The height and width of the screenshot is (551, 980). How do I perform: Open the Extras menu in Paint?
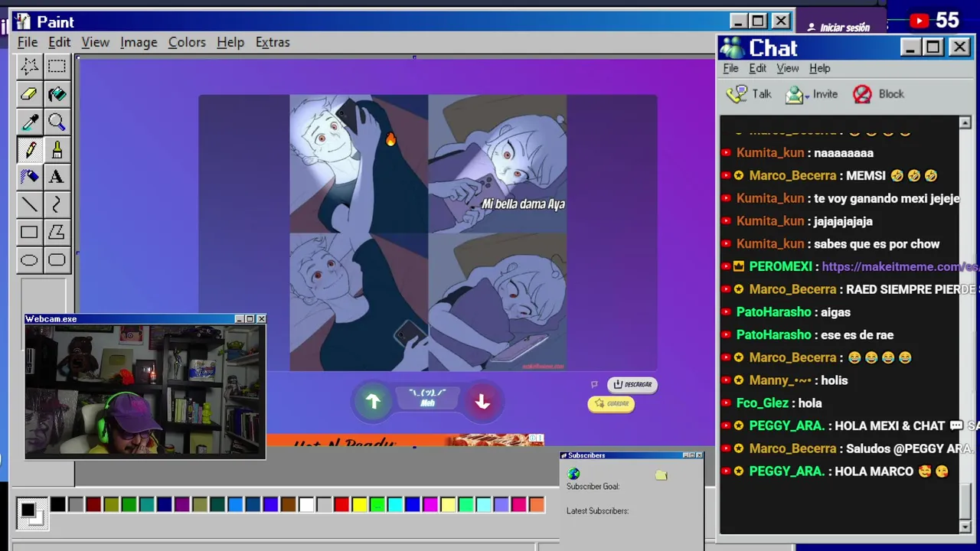click(x=273, y=42)
